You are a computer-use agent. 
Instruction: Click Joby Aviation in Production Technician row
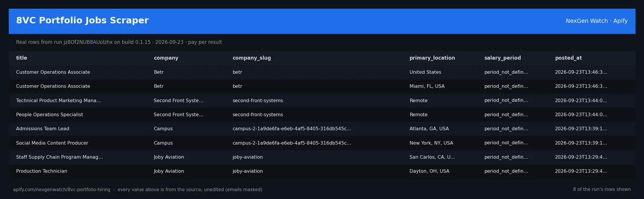tap(169, 171)
